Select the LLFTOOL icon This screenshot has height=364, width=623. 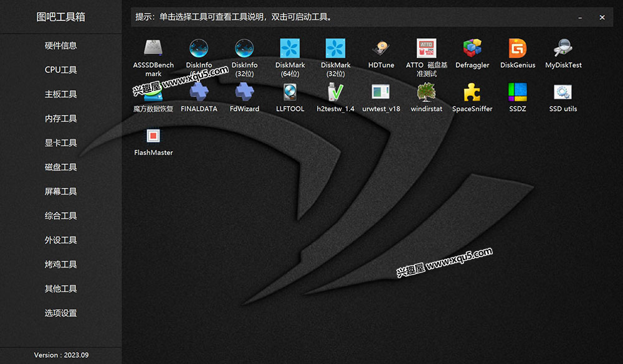tap(290, 92)
